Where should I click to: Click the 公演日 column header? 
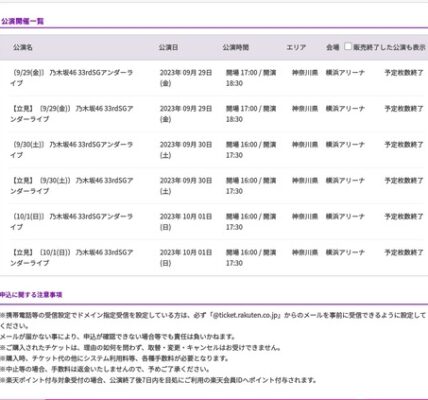[x=168, y=47]
